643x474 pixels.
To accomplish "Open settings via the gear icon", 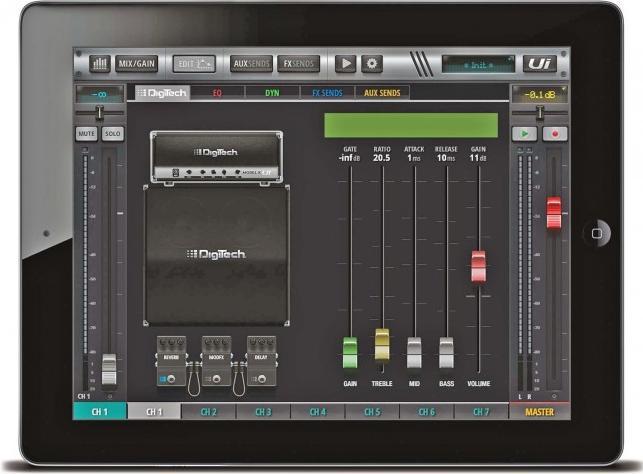I will pyautogui.click(x=372, y=64).
